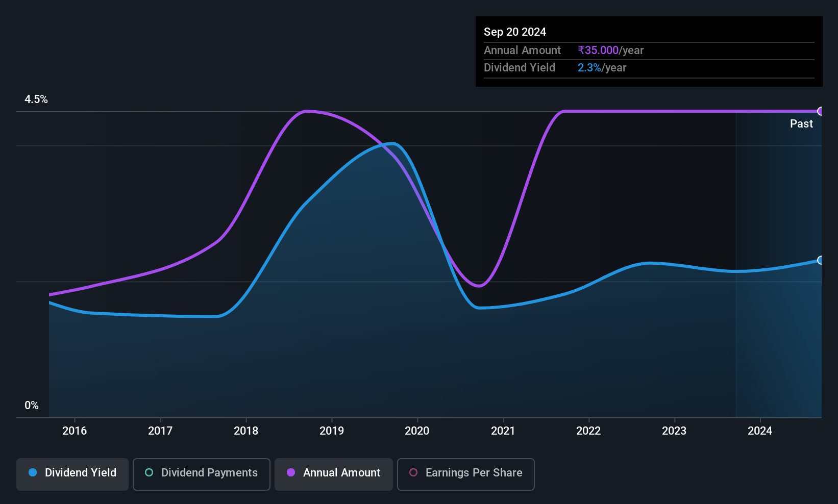Toggle the Annual Amount series

(x=334, y=474)
